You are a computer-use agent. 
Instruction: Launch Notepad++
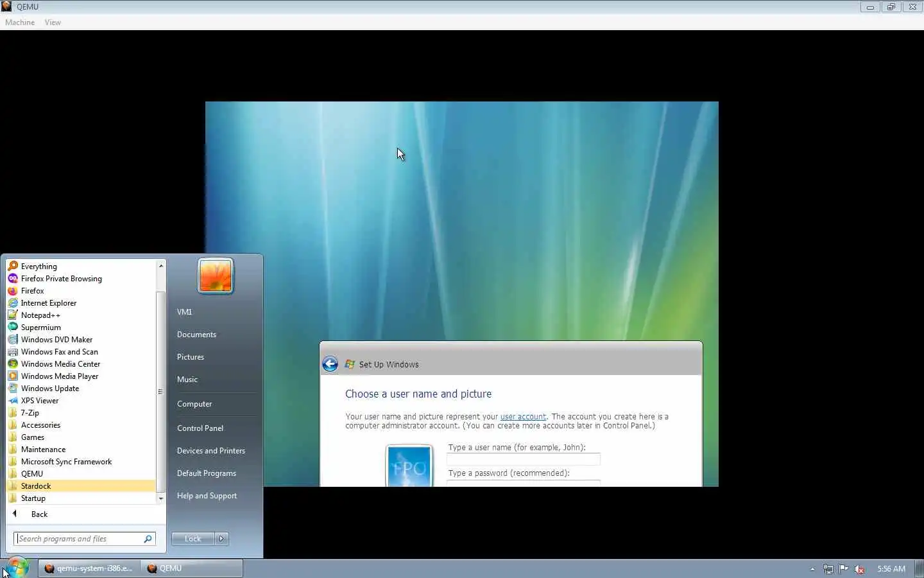80,315
